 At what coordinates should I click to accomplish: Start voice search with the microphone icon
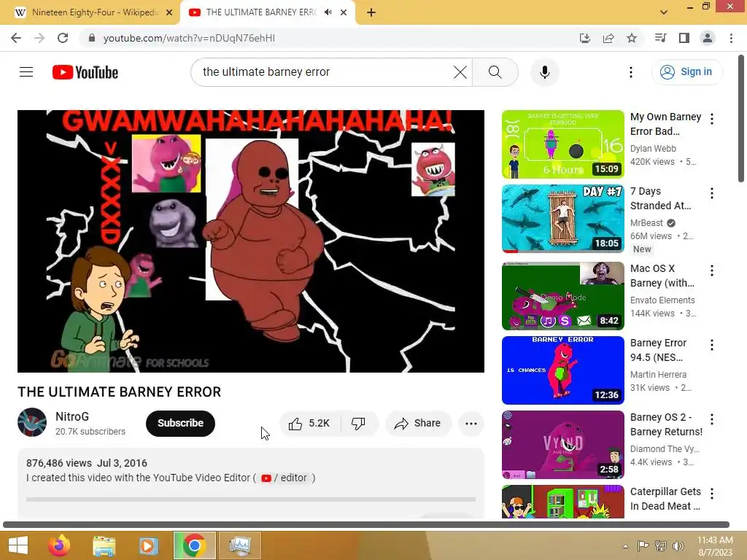click(x=544, y=72)
